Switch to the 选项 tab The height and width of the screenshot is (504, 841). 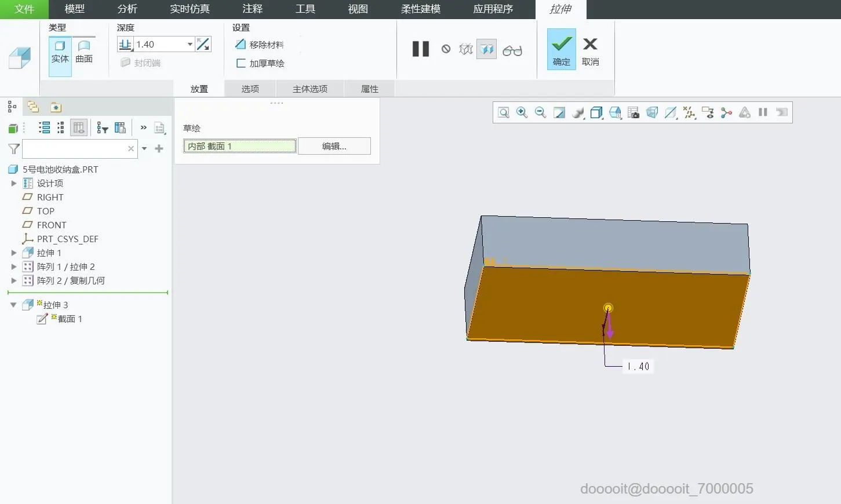tap(250, 89)
